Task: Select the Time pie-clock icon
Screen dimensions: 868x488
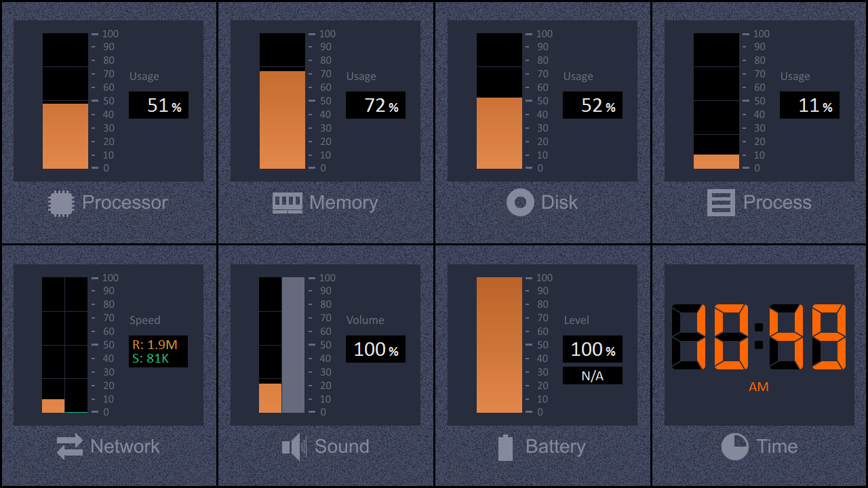Action: (x=734, y=447)
